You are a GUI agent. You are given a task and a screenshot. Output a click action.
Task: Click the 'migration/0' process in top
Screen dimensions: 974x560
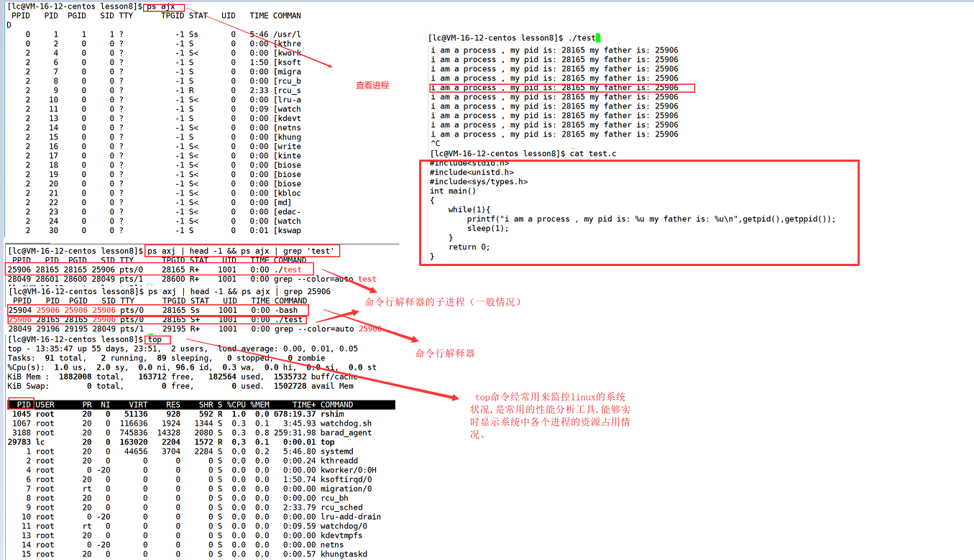346,489
